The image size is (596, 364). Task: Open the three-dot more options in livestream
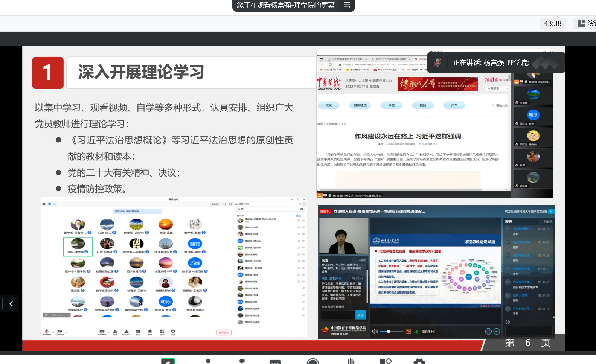[497, 331]
